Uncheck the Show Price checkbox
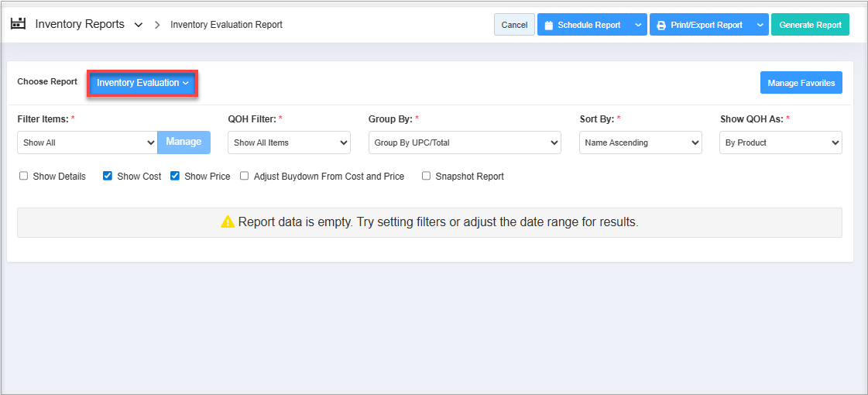Screen dimensions: 868x395 [175, 177]
